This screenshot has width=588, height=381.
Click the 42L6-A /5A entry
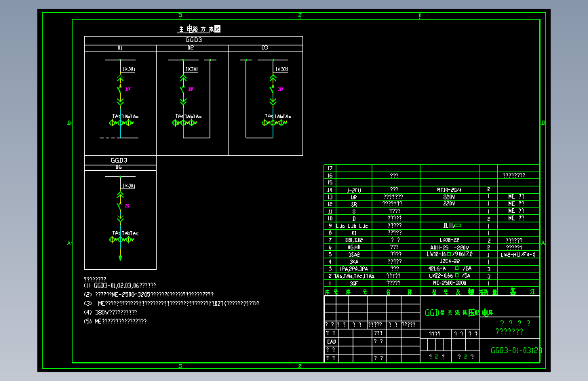(x=450, y=268)
